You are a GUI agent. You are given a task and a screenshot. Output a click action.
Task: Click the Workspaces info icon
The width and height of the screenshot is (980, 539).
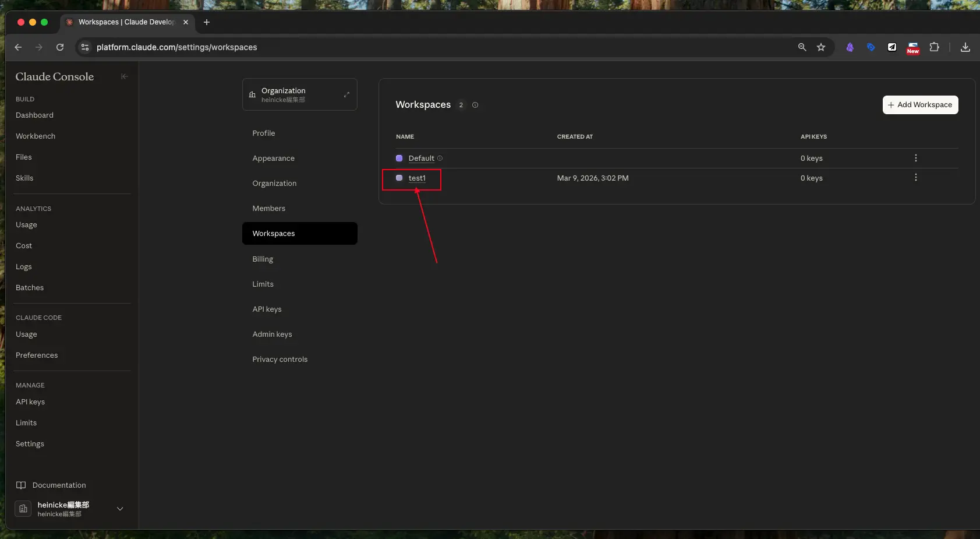pyautogui.click(x=475, y=105)
